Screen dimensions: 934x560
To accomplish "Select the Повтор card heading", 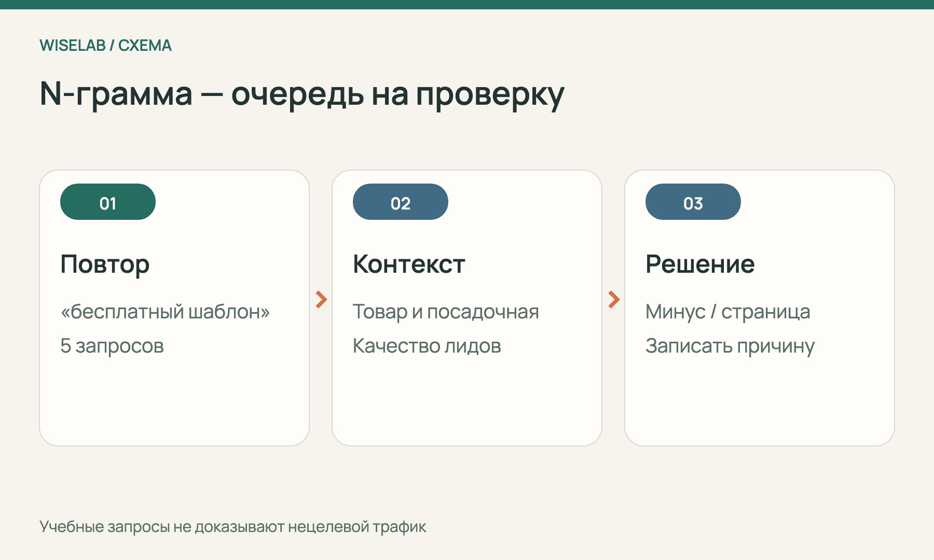I will click(105, 264).
